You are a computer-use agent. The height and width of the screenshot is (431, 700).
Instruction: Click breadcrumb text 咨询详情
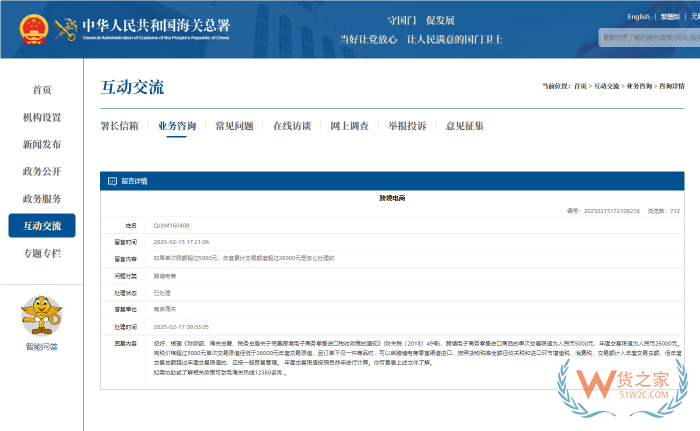click(x=672, y=86)
